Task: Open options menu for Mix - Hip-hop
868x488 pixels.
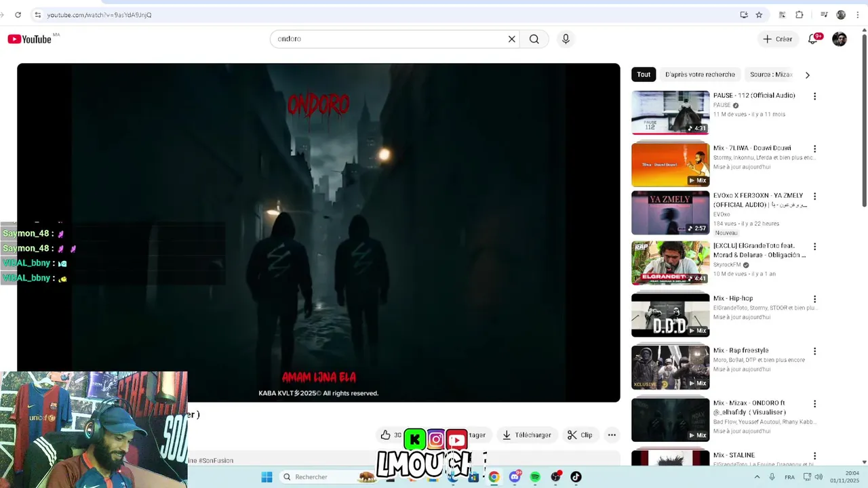Action: (814, 299)
